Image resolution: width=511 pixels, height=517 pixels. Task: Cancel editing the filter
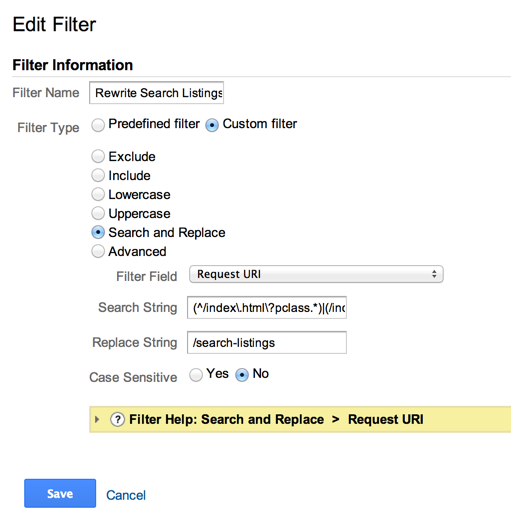126,495
